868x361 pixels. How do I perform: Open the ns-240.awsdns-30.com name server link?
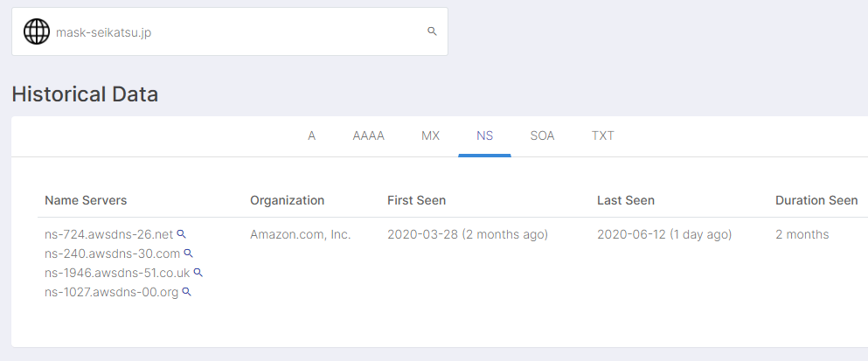[112, 253]
